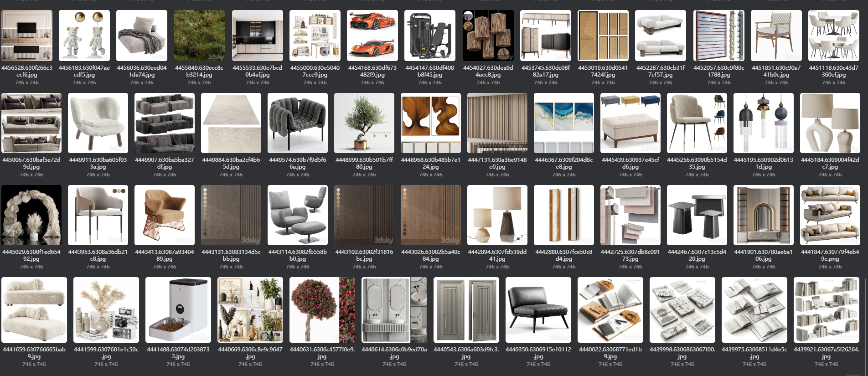Click the gray double doors thumbnail
The image size is (868, 376).
466,310
